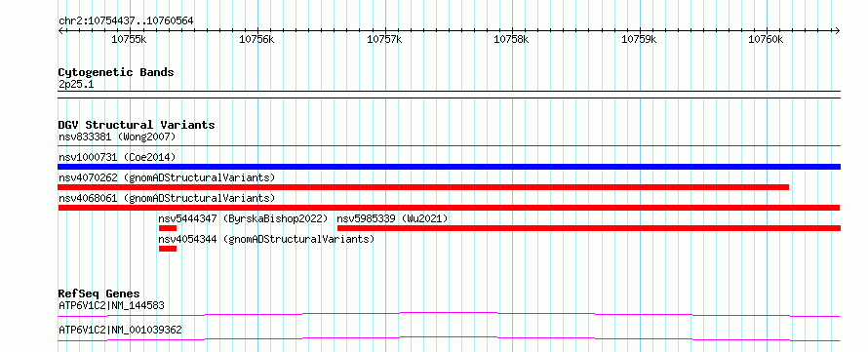Open variant nsv4054344 gnomAD label
This screenshot has width=868, height=352.
[266, 239]
